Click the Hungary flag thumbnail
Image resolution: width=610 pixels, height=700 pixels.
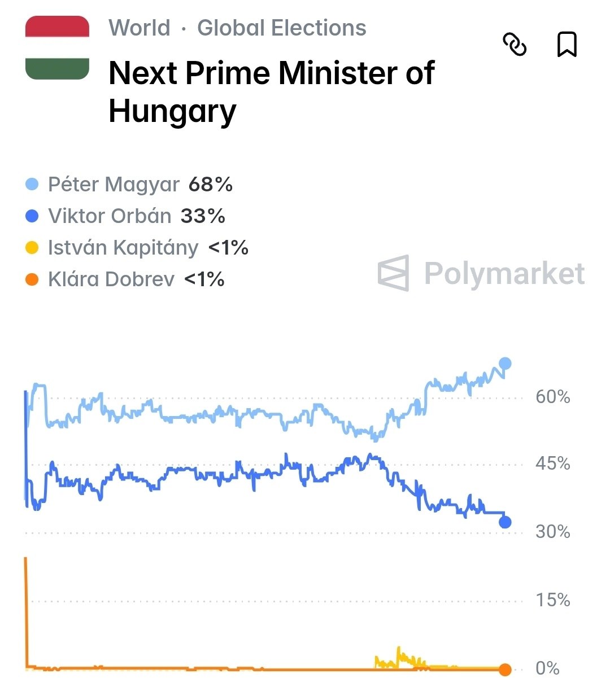57,48
